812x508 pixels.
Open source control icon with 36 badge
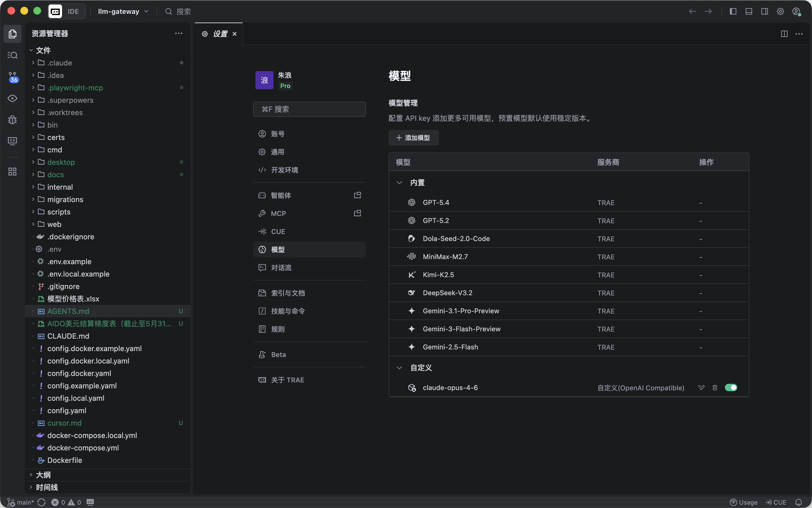[x=12, y=77]
